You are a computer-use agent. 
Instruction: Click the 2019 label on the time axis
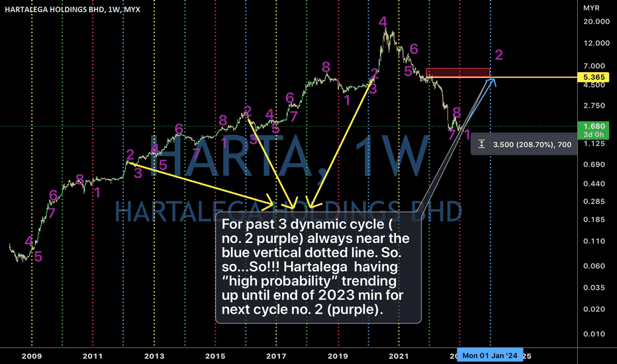point(338,356)
